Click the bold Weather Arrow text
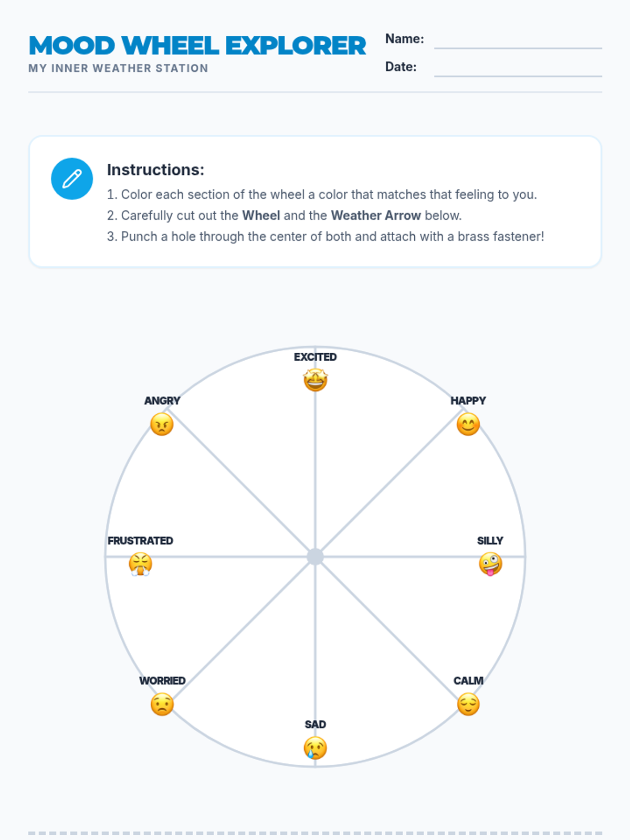The image size is (630, 840). click(376, 215)
